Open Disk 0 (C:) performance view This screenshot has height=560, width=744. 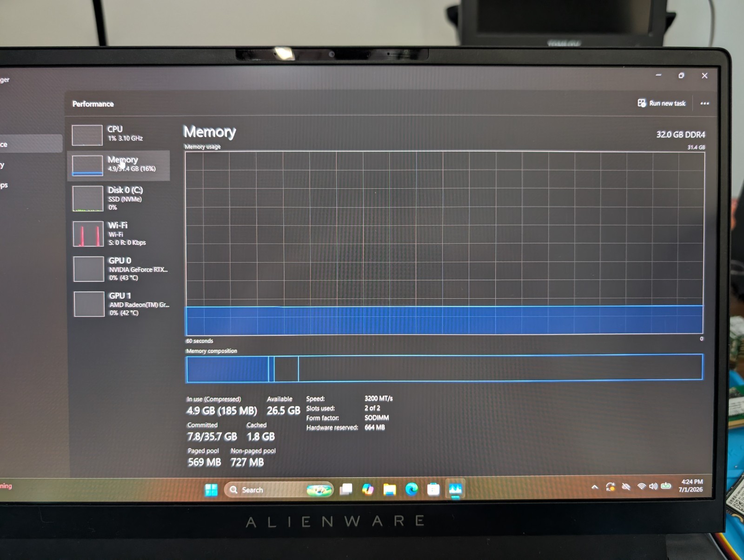(119, 199)
